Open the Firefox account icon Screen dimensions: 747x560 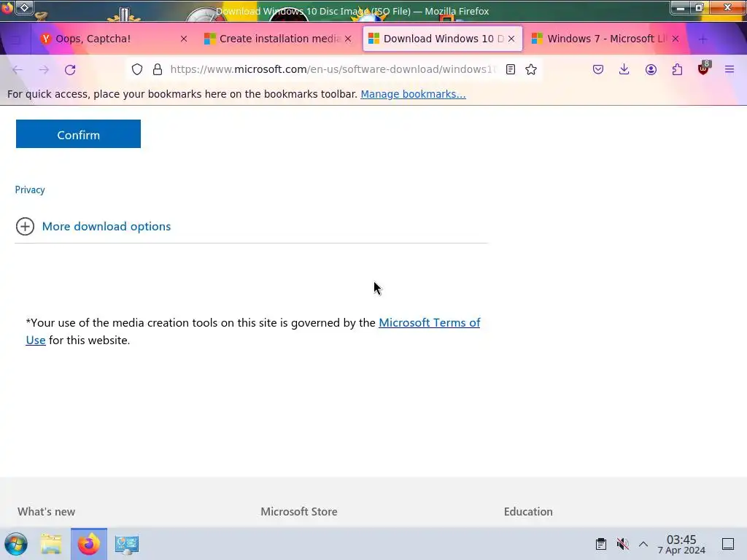tap(651, 69)
